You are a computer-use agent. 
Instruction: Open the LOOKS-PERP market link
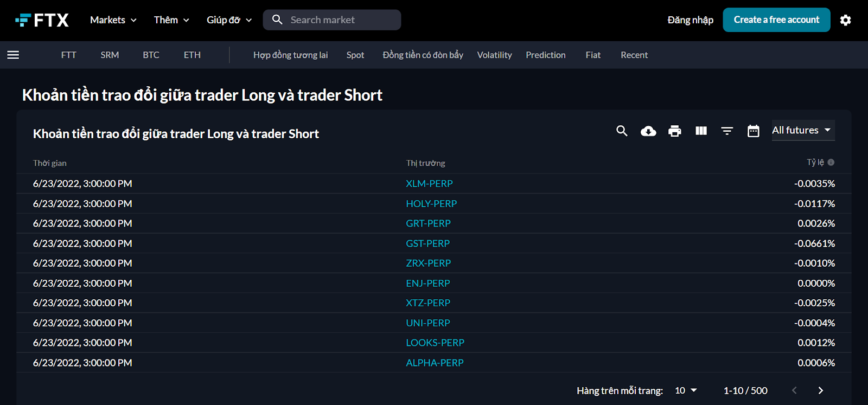point(435,343)
